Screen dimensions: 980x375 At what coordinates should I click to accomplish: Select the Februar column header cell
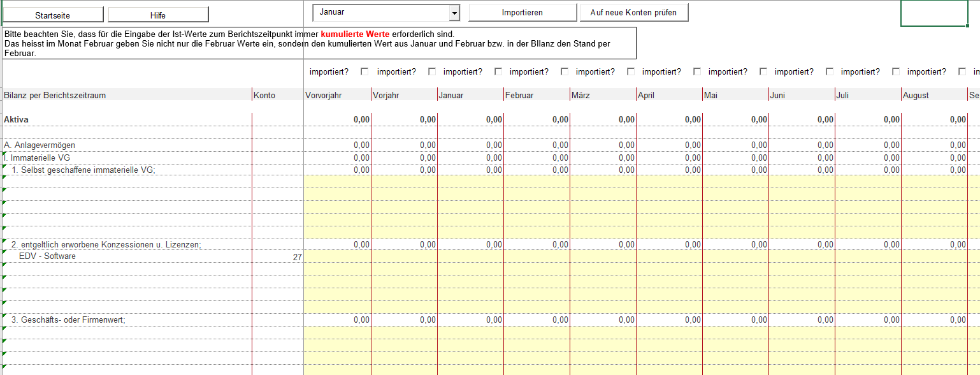coord(537,96)
